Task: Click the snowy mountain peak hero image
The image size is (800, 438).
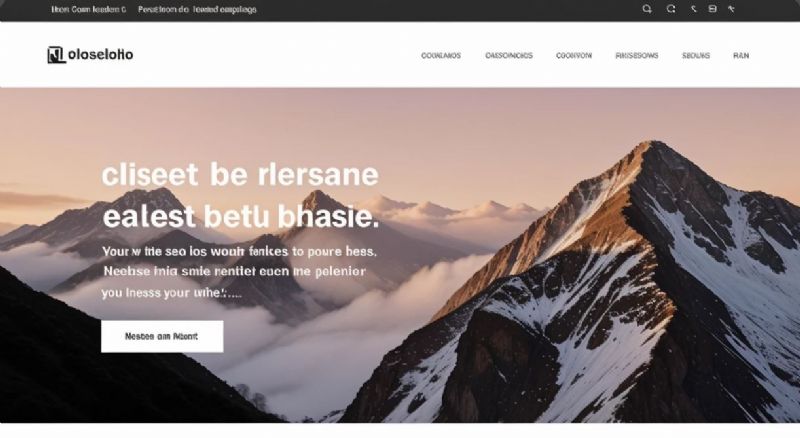Action: [x=612, y=286]
